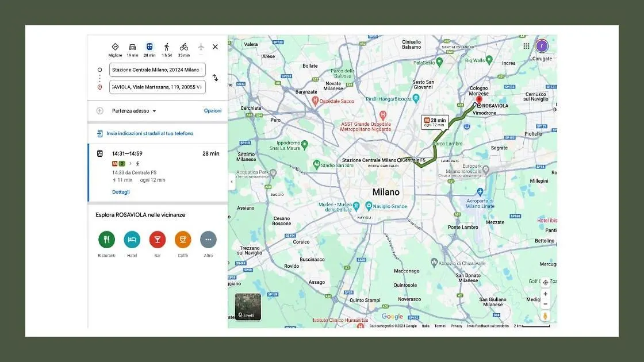Click the Cologno Monzese label
The image size is (644, 362).
tap(479, 91)
